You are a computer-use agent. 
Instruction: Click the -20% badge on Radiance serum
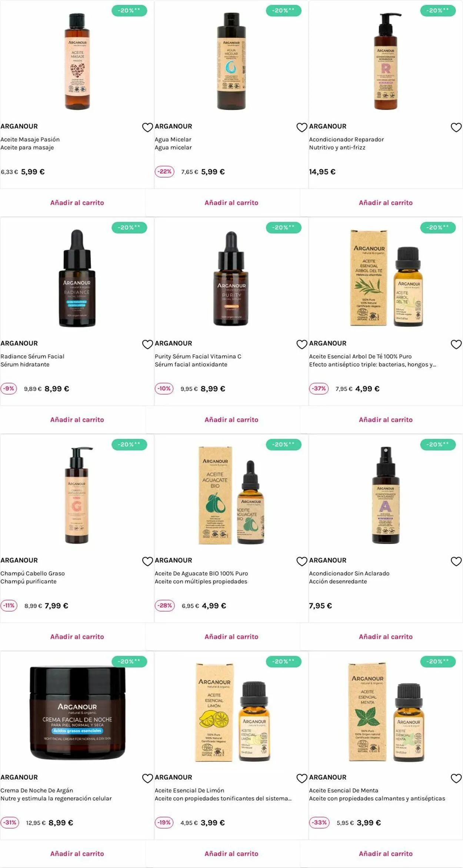[129, 228]
